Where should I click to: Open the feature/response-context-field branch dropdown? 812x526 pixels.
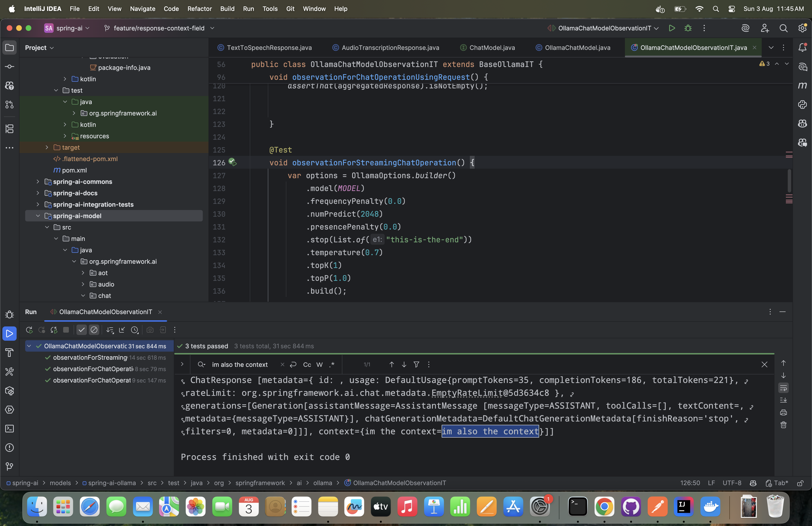(x=159, y=28)
